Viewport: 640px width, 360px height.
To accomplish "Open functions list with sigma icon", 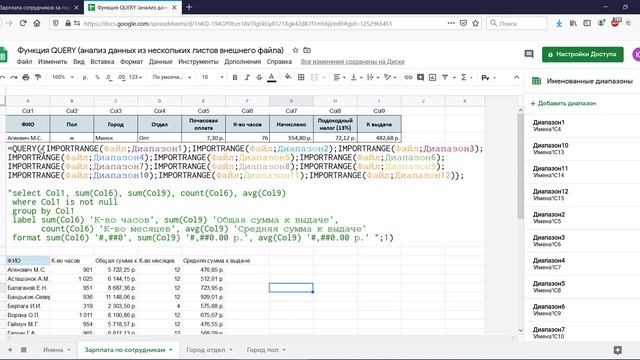I will (x=464, y=77).
